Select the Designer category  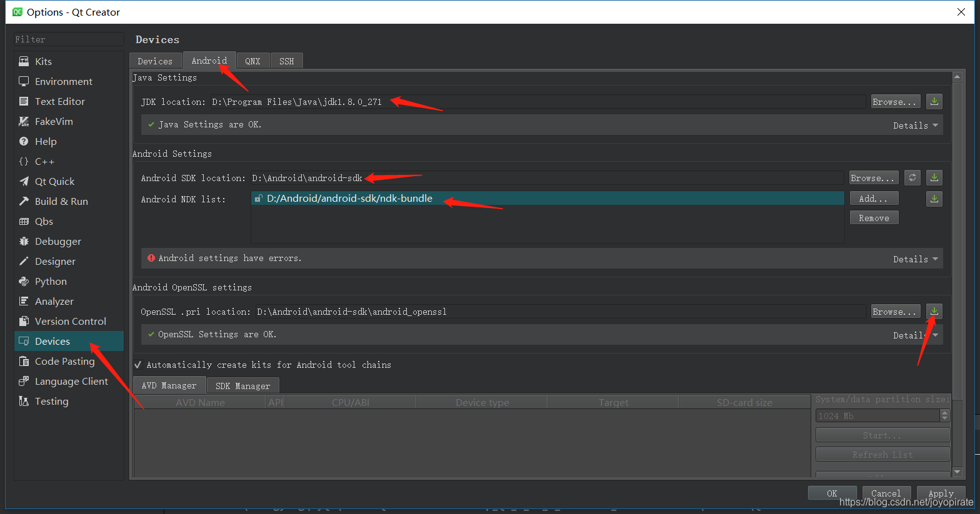(69, 261)
